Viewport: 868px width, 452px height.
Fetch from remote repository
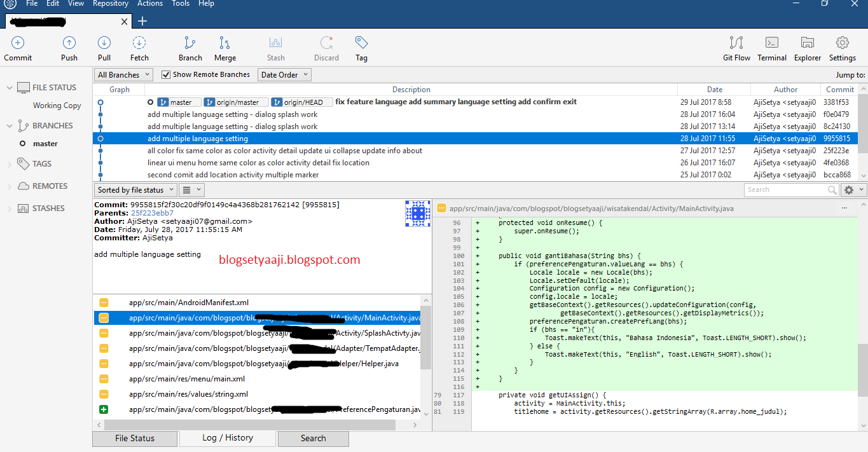pyautogui.click(x=139, y=48)
